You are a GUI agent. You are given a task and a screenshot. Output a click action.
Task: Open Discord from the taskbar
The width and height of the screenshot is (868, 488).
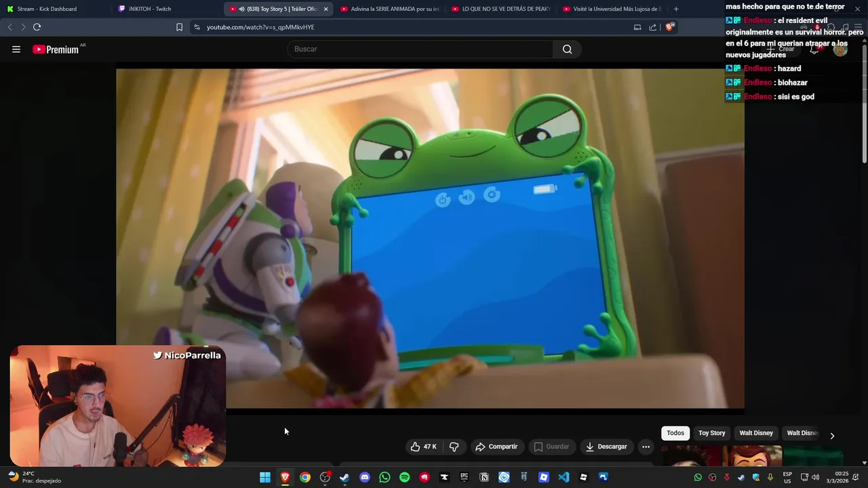pos(365,477)
